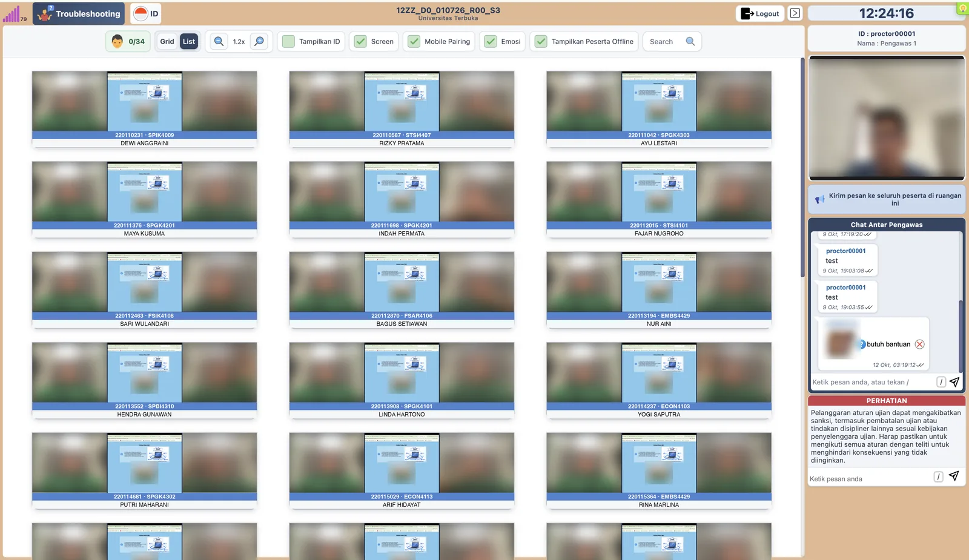969x560 pixels.
Task: Click FAJAR NUGROHO's participant card
Action: (x=659, y=199)
